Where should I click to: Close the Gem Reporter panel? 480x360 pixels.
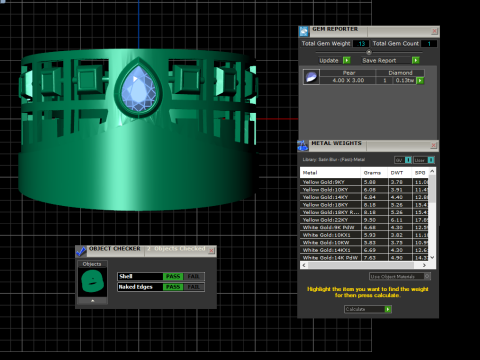(x=435, y=31)
